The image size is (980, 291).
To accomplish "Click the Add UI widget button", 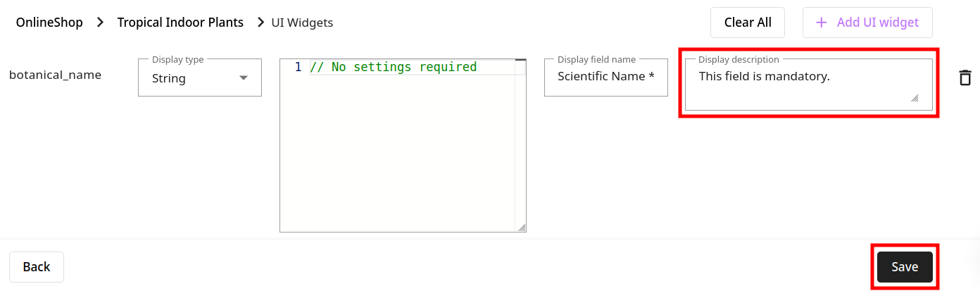I will pyautogui.click(x=867, y=23).
